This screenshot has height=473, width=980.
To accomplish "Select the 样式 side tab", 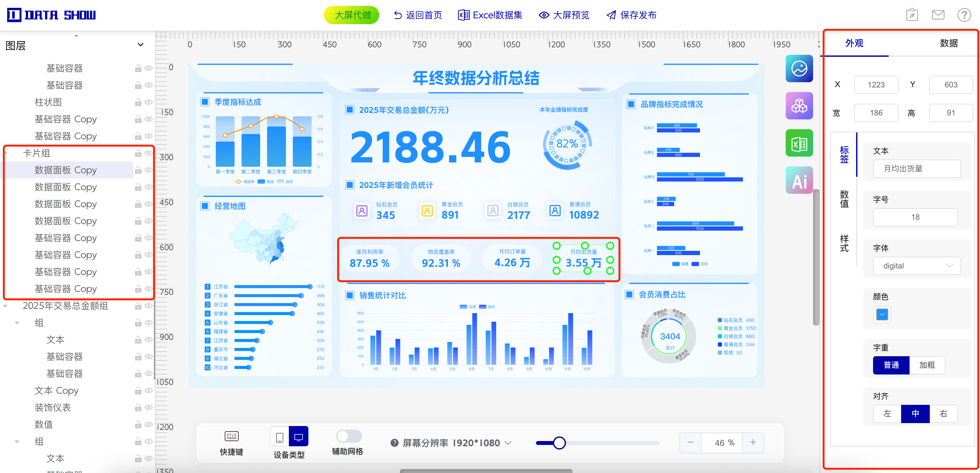I will 844,243.
